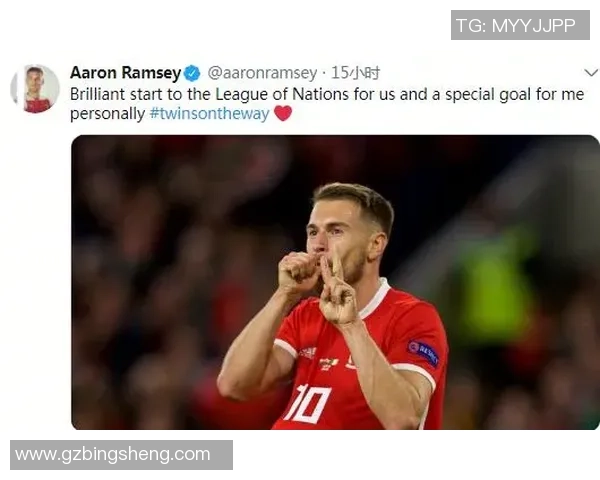This screenshot has height=480, width=600.
Task: Open Aaron Ramsey's profile avatar
Action: point(35,89)
